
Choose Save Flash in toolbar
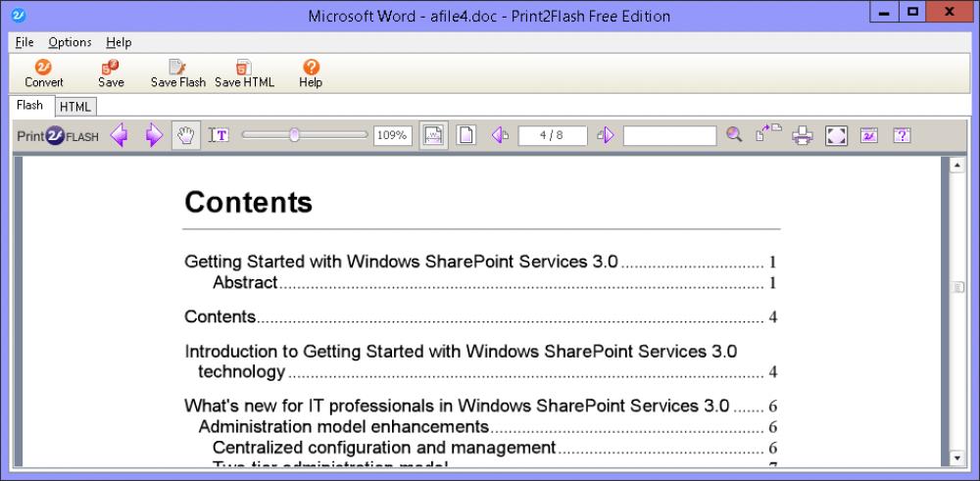point(178,73)
